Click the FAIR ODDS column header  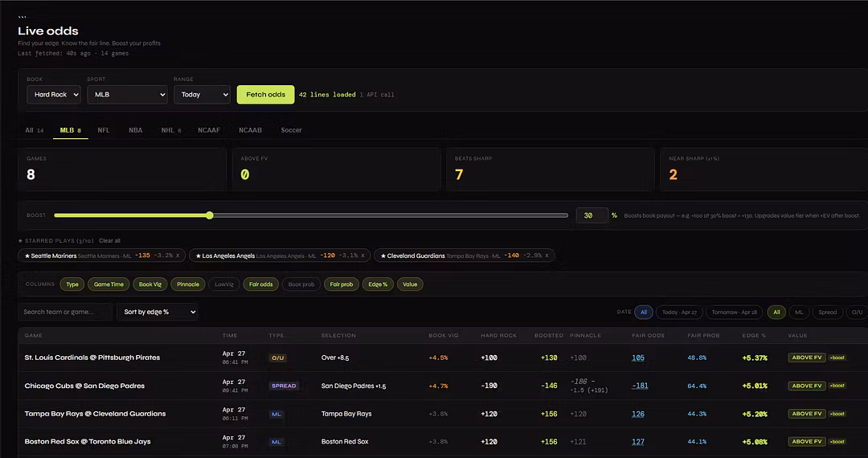point(649,335)
